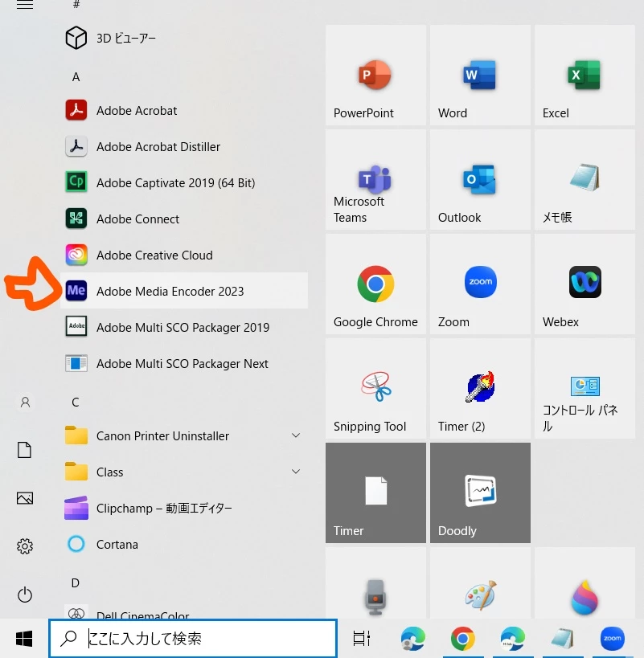Jump to the # letter index header
The width and height of the screenshot is (644, 658).
coord(76,5)
